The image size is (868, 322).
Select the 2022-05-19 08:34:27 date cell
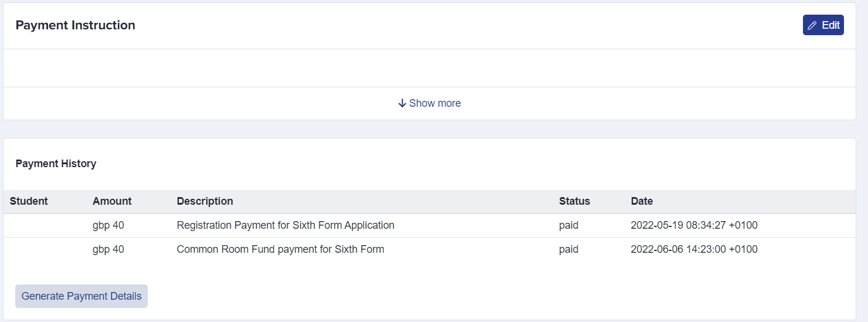[695, 225]
